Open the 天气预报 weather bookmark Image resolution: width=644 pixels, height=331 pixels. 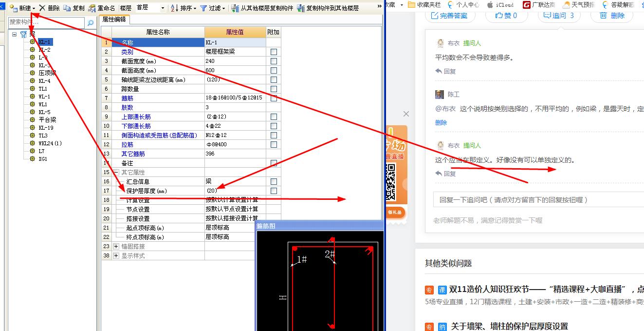tap(578, 5)
